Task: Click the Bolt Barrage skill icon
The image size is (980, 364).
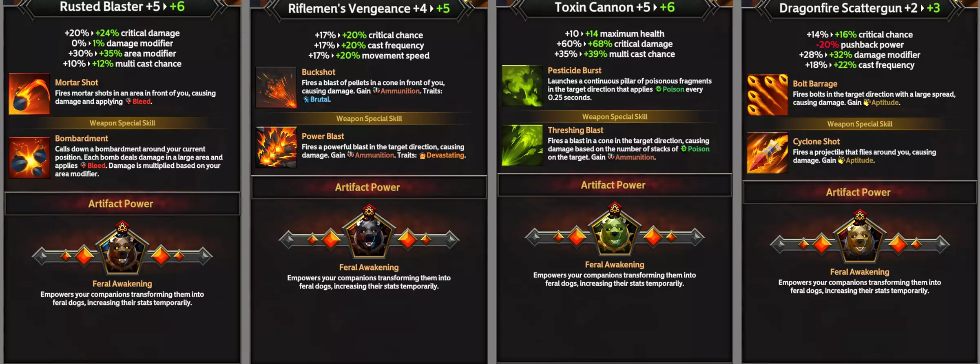Action: coord(768,95)
